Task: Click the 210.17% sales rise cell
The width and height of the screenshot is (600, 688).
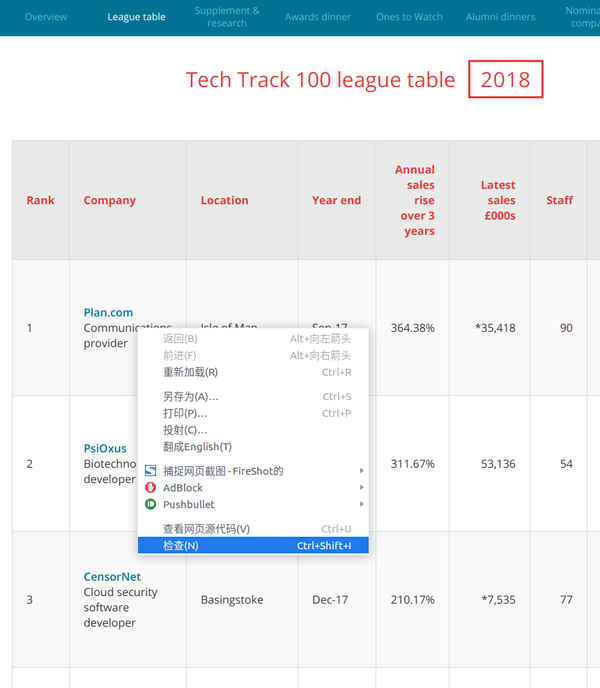Action: [x=413, y=600]
